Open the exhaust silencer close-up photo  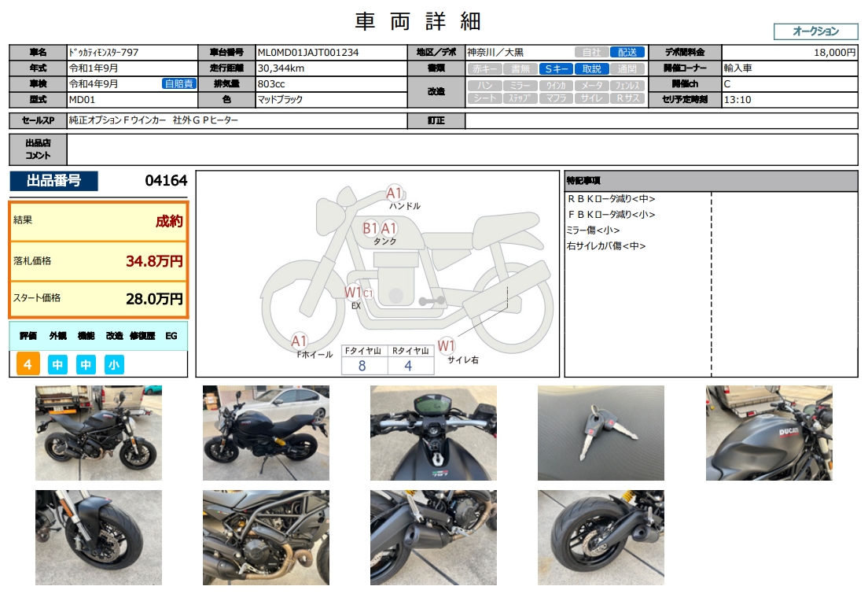click(433, 537)
